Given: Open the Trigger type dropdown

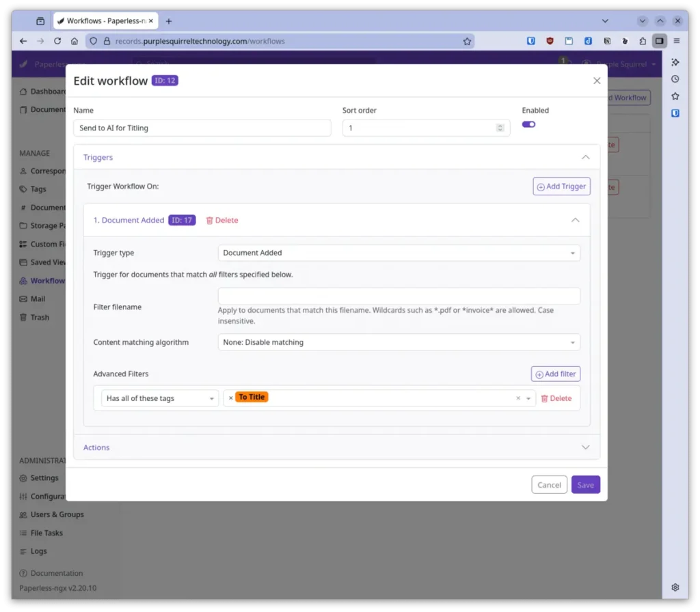Looking at the screenshot, I should pos(399,253).
